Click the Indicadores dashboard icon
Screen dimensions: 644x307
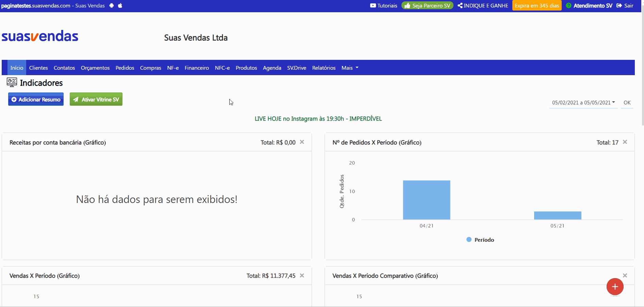click(12, 82)
